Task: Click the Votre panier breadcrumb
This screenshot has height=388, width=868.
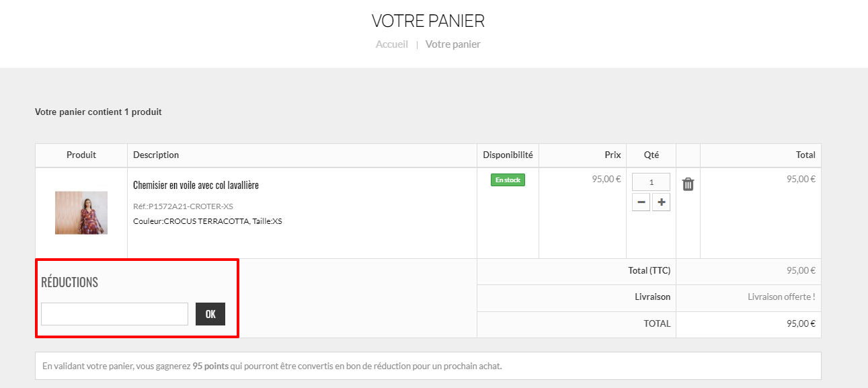Action: 453,44
